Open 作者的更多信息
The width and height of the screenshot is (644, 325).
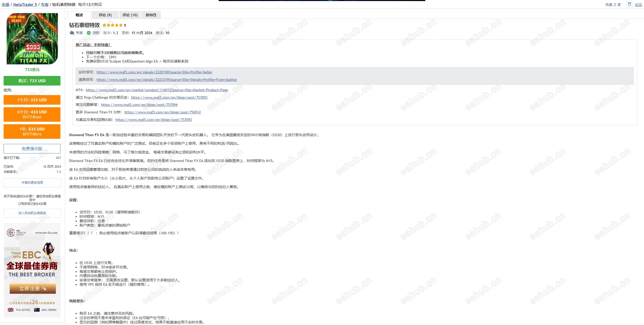click(32, 182)
